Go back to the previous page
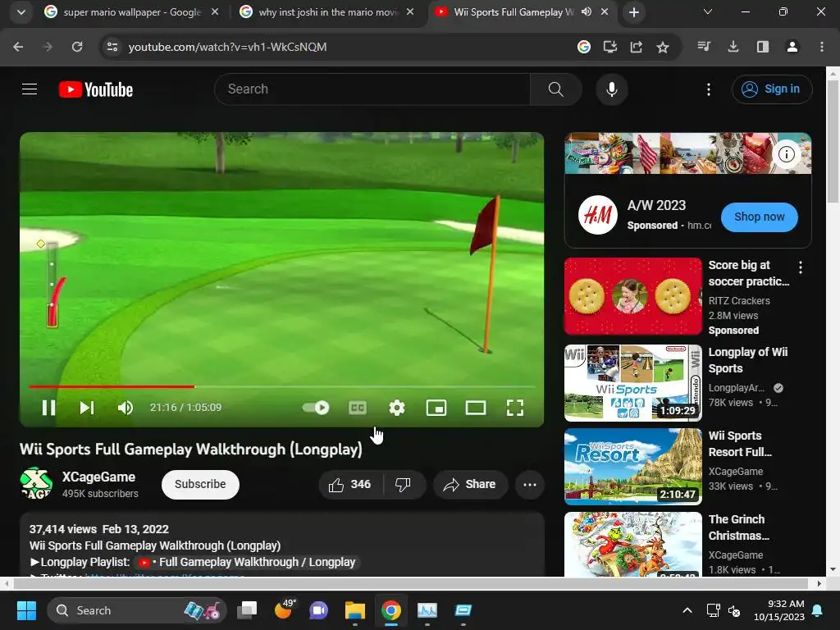The width and height of the screenshot is (840, 630). [18, 47]
